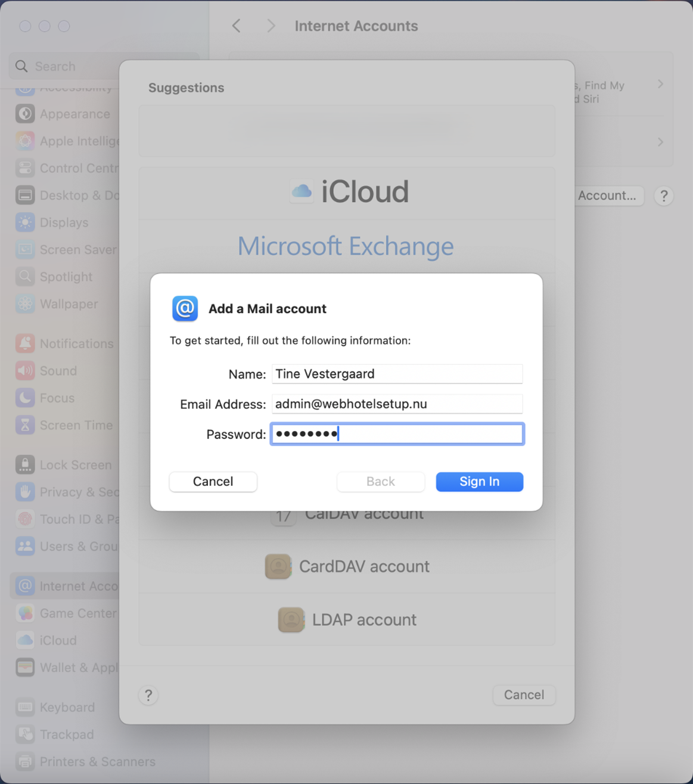
Task: Open Appearance settings in sidebar
Action: 64,114
